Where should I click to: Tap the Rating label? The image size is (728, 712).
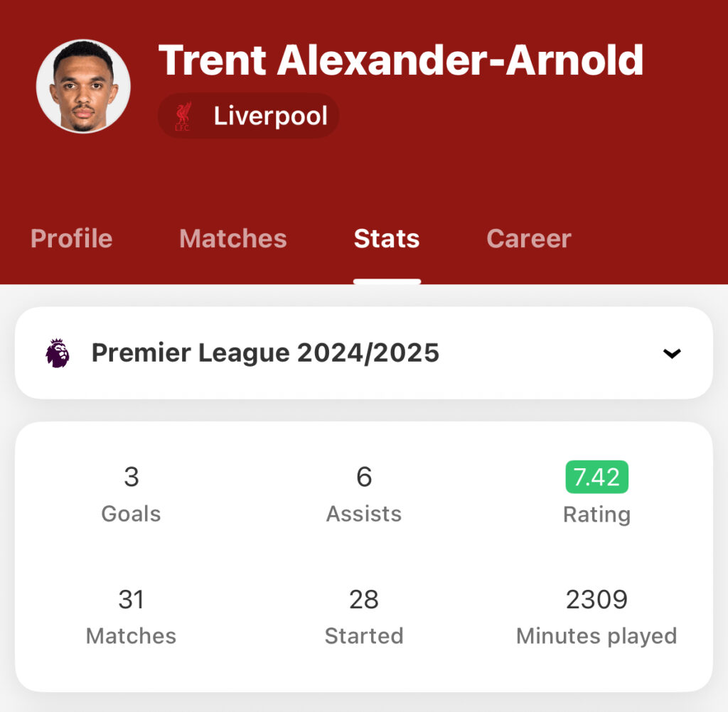pos(596,514)
